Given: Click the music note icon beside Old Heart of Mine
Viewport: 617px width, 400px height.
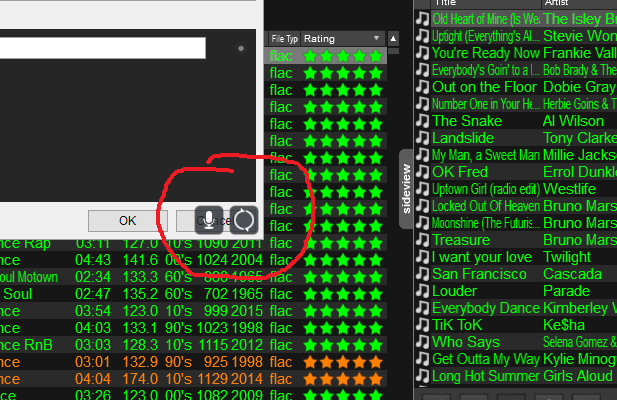Looking at the screenshot, I should (423, 19).
